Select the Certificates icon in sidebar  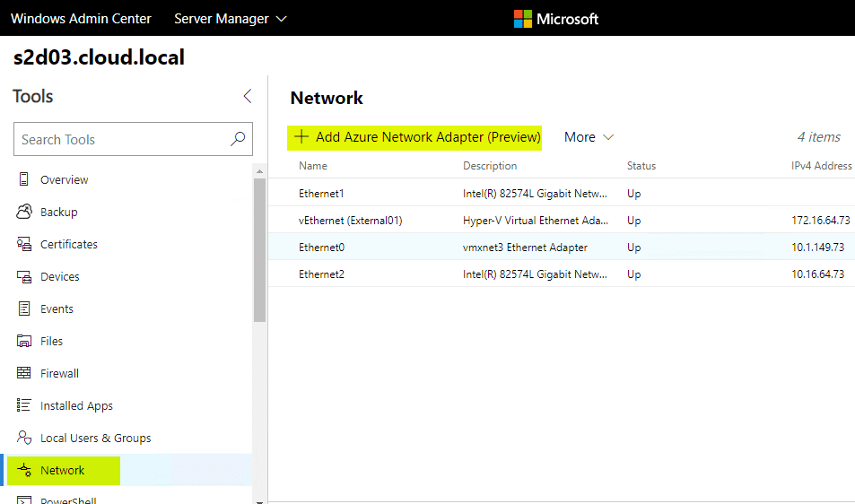tap(24, 244)
